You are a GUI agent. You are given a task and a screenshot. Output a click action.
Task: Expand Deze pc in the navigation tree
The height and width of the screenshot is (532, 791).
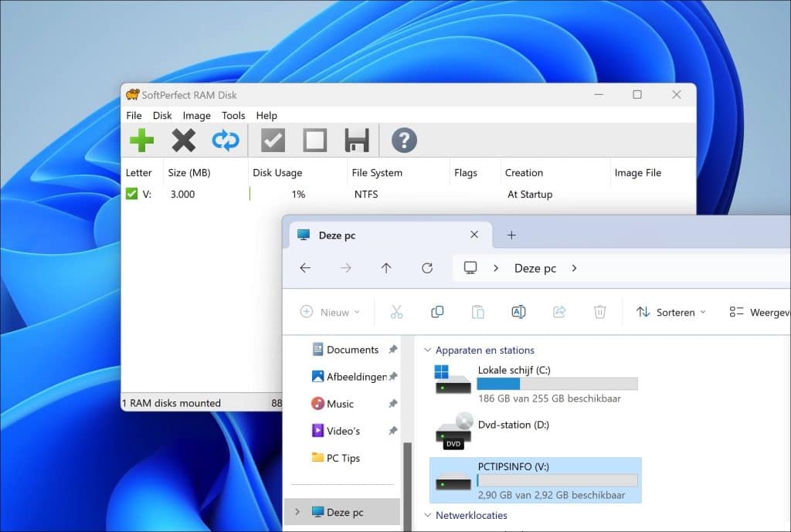[297, 512]
